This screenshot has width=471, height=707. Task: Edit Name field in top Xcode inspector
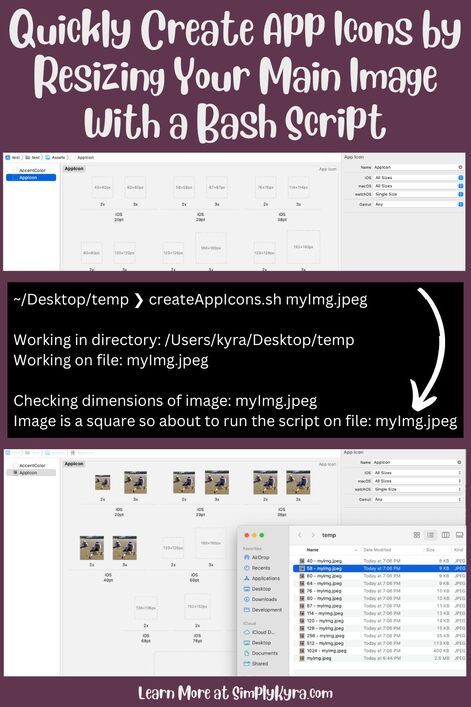pyautogui.click(x=418, y=167)
